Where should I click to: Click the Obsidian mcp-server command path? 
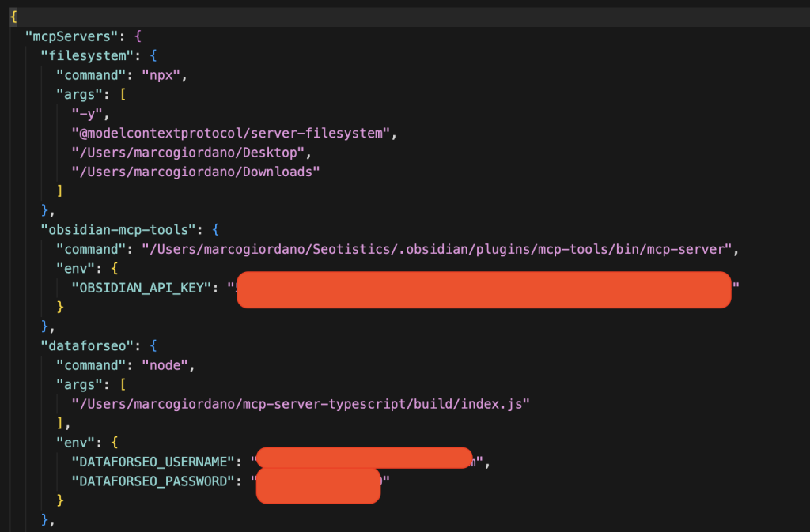439,249
